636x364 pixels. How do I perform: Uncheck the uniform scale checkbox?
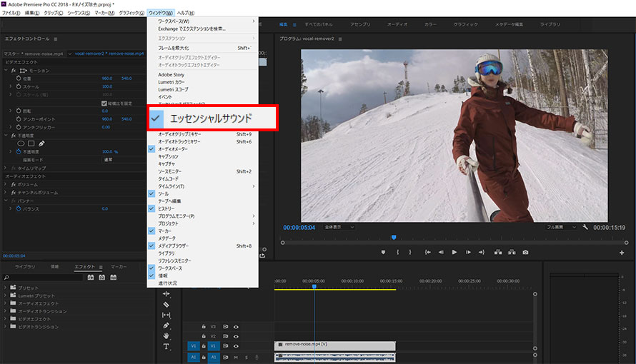click(104, 103)
